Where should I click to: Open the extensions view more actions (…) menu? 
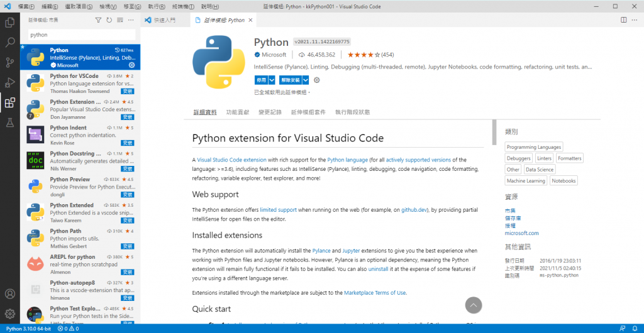tap(130, 20)
